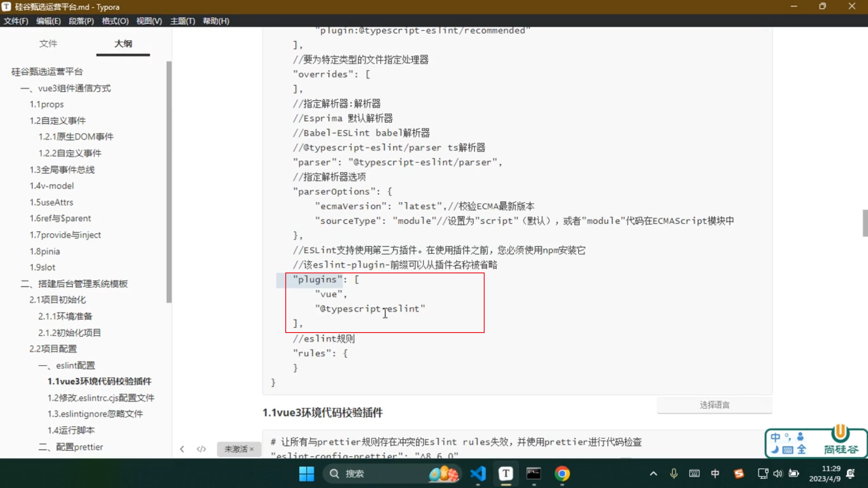Select outline item 2.1.1环境准备

pos(65,316)
